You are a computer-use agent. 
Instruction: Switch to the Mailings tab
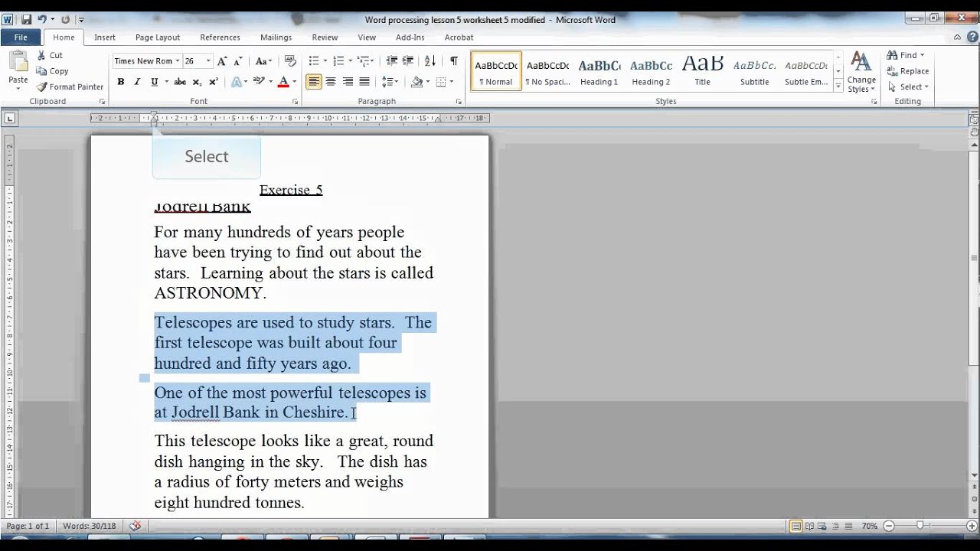pos(276,37)
